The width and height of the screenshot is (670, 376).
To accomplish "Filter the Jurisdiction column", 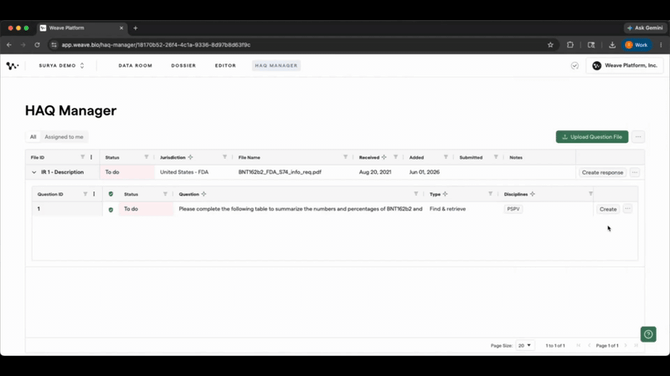I will 224,157.
